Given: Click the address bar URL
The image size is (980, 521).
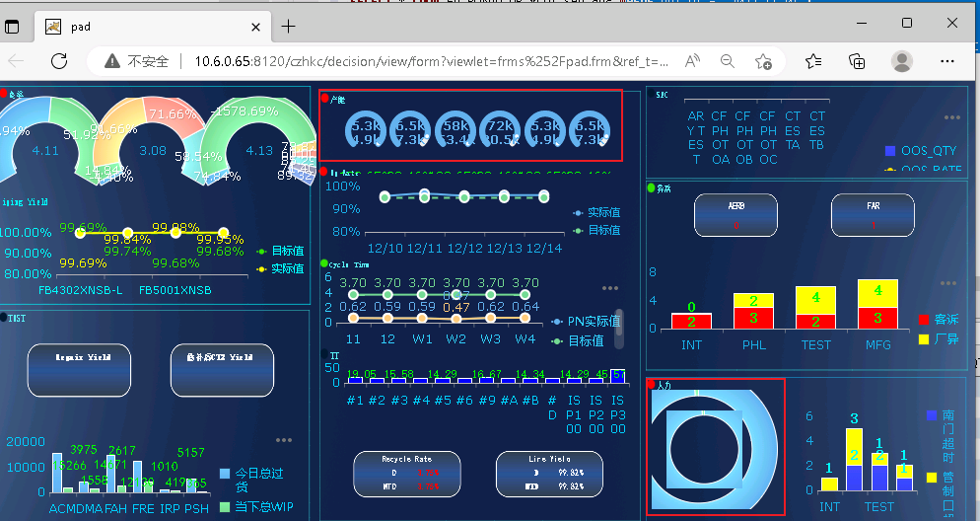Looking at the screenshot, I should (x=431, y=61).
